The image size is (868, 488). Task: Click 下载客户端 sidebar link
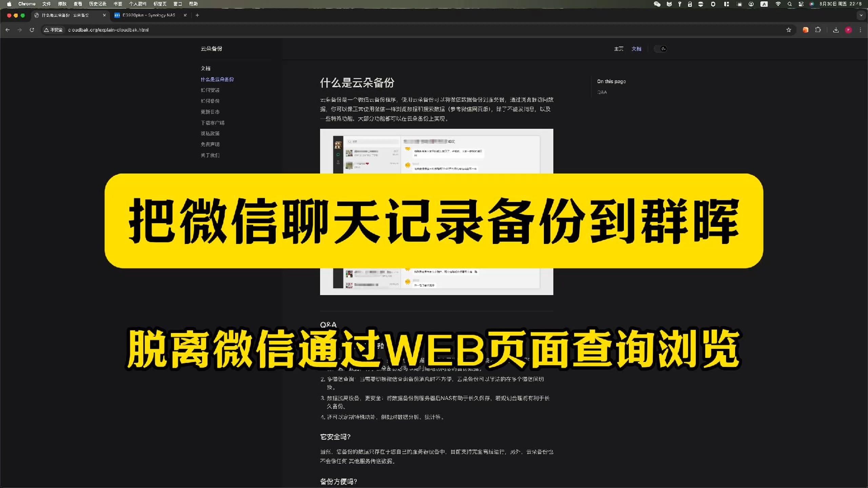[x=213, y=122]
